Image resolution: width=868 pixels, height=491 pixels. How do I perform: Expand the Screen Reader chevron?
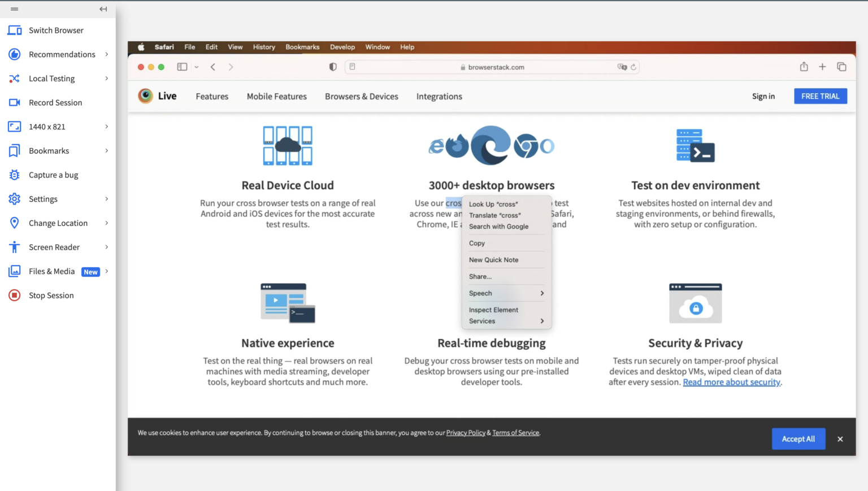[106, 247]
